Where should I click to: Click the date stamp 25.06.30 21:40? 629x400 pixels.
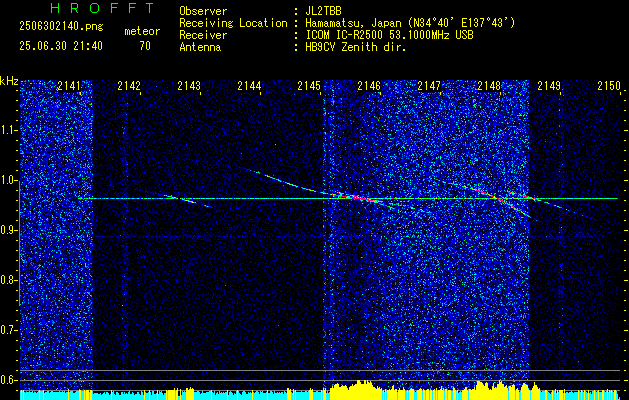[61, 46]
